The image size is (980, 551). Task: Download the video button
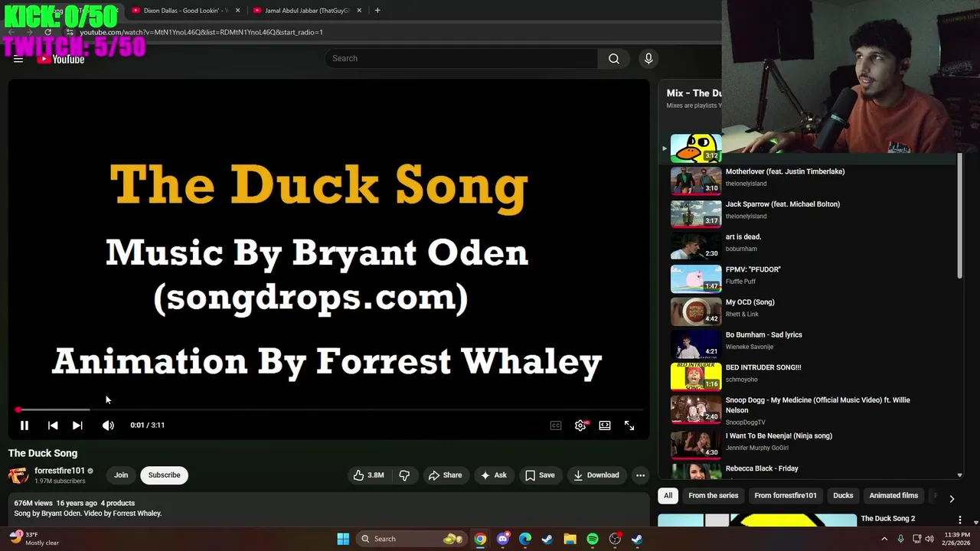click(x=596, y=475)
